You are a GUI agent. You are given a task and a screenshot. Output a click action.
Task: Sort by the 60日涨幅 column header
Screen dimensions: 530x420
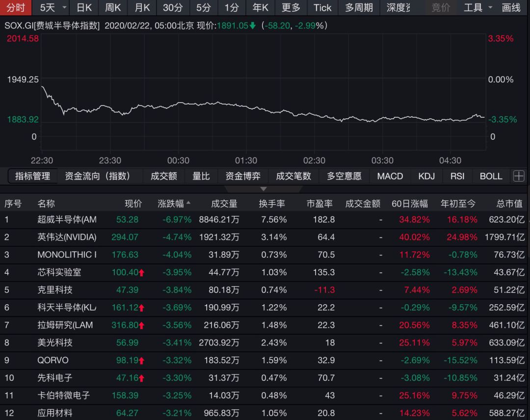410,204
